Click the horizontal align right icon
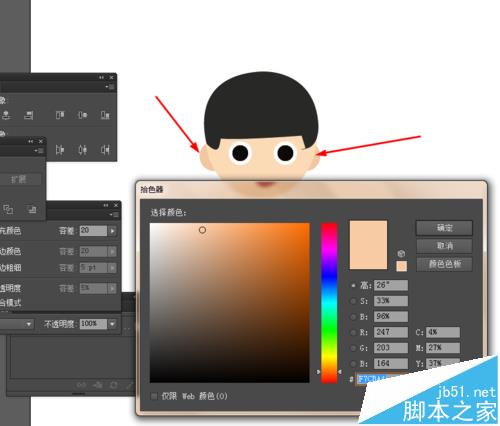 pyautogui.click(x=29, y=115)
